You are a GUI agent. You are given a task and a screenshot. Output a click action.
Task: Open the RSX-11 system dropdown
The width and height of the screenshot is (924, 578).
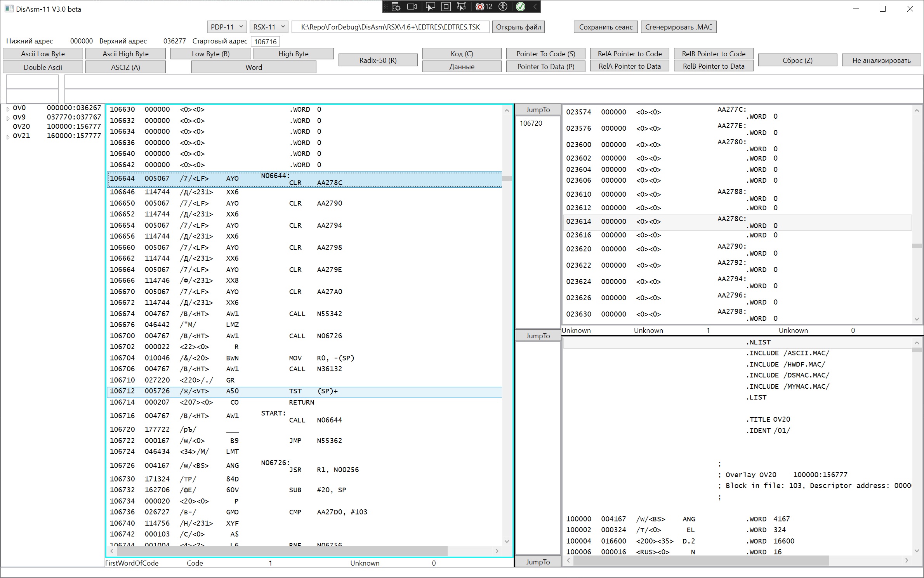tap(269, 27)
